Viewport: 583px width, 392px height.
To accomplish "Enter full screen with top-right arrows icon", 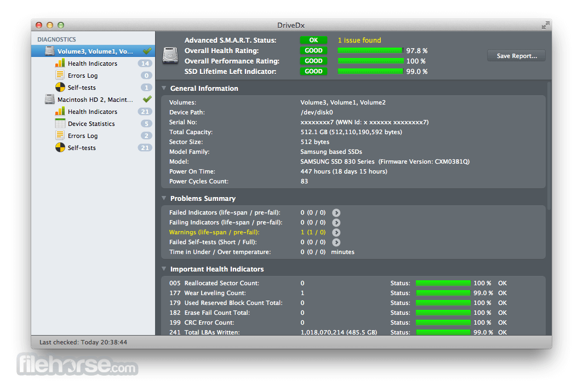I will 545,25.
